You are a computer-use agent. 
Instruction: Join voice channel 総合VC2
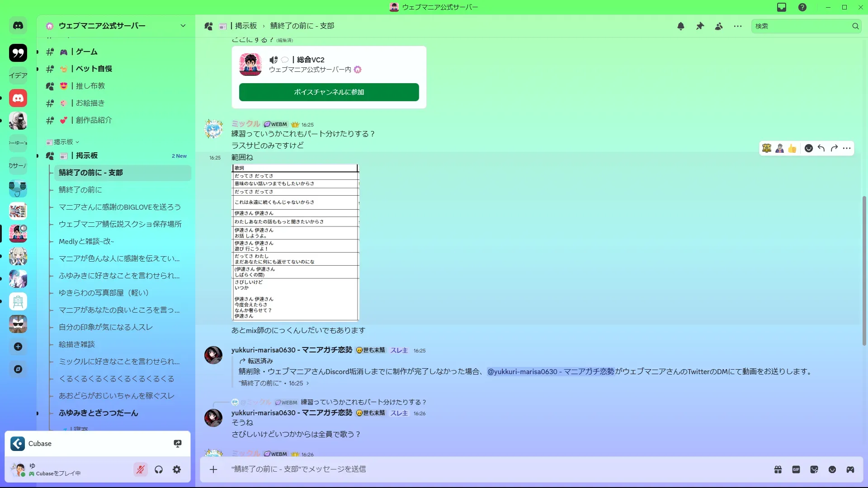coord(329,92)
